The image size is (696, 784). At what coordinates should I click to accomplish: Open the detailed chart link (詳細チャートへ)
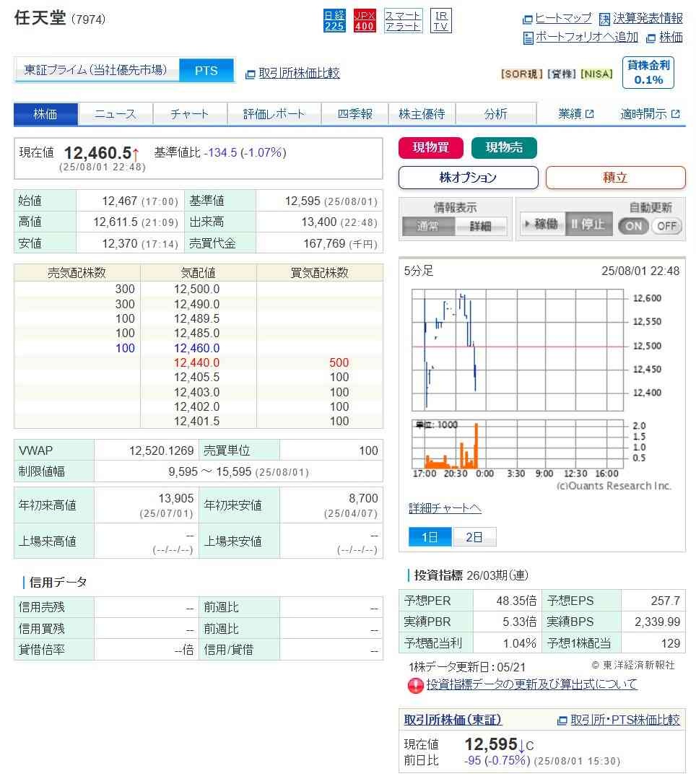click(445, 508)
